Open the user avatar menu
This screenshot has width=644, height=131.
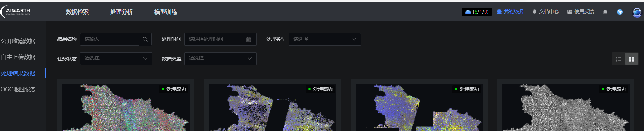637,12
